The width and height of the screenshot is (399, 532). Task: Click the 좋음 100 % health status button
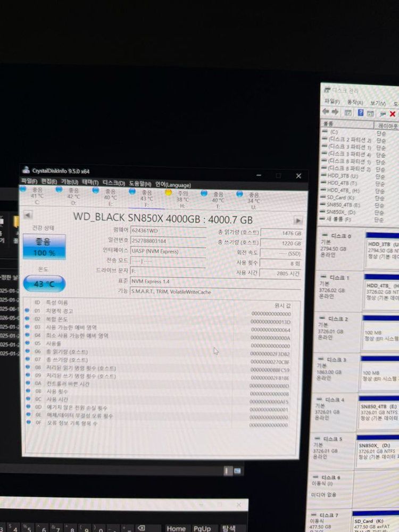pos(44,247)
